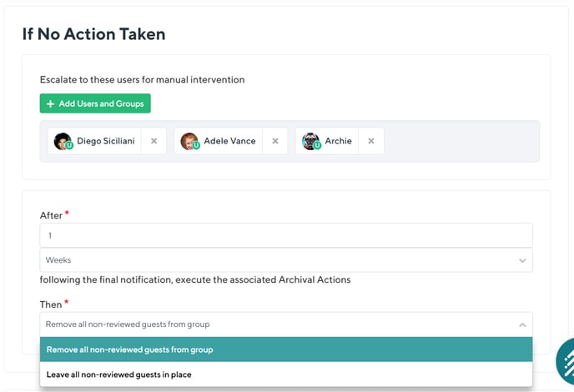
Task: Click Adele Vance's avatar picture
Action: tap(189, 141)
